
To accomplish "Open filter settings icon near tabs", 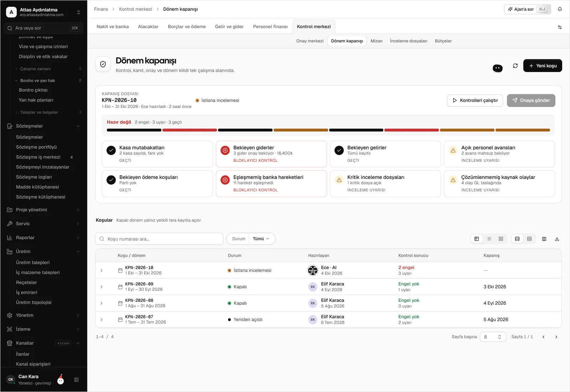I will point(560,27).
